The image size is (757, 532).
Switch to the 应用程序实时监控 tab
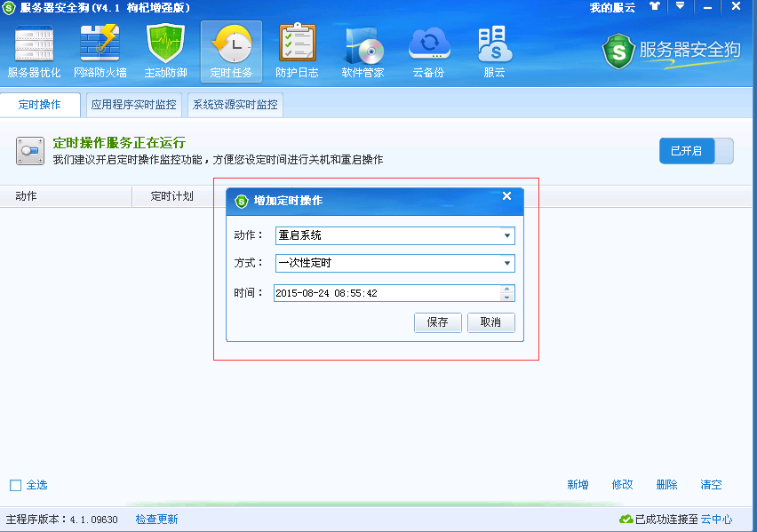coord(134,105)
